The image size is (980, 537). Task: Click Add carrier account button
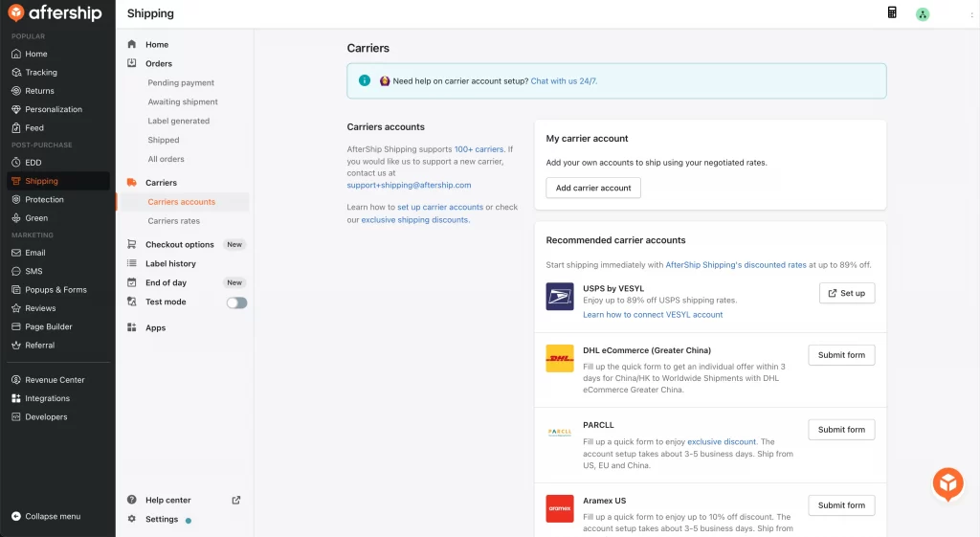[593, 188]
